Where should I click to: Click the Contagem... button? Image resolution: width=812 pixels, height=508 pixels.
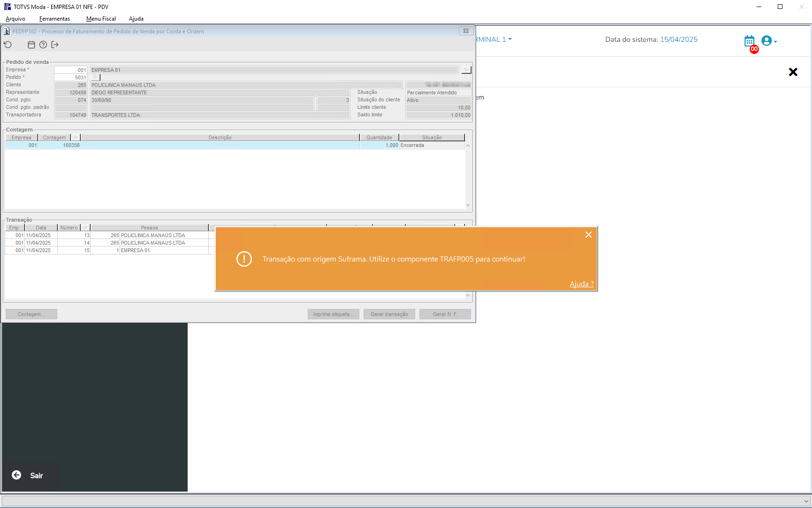tap(31, 314)
